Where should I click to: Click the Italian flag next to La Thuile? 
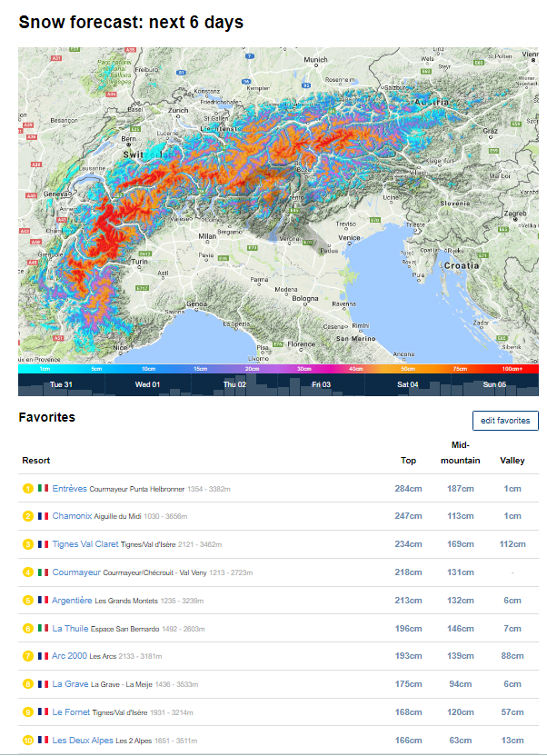[43, 628]
